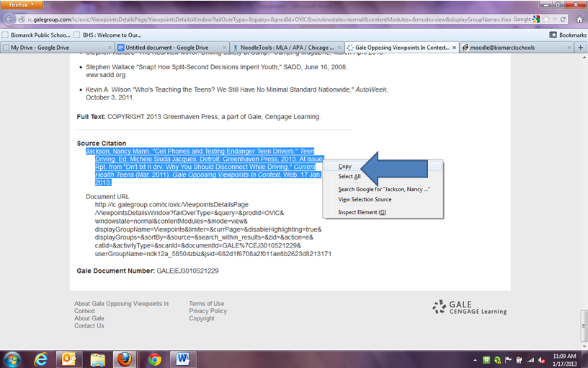The image size is (588, 368).
Task: Close the My Drive tab
Action: tap(110, 48)
